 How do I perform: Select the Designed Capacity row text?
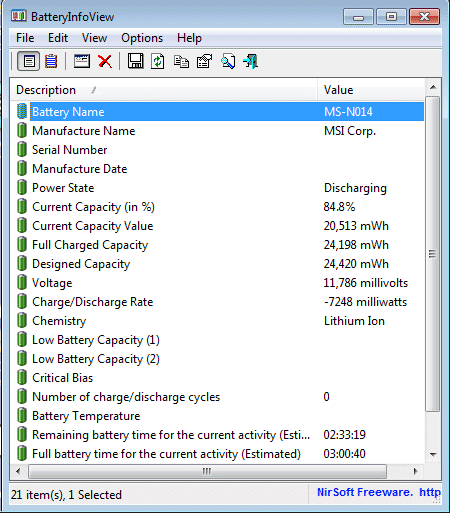point(81,264)
